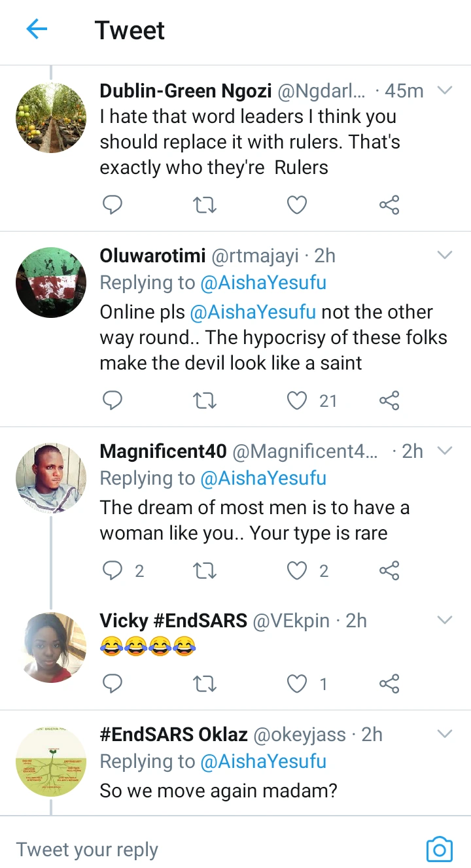Viewport: 471px width, 868px height.
Task: Expand options for Dublin-Green Ngozi's tweet
Action: pyautogui.click(x=445, y=91)
